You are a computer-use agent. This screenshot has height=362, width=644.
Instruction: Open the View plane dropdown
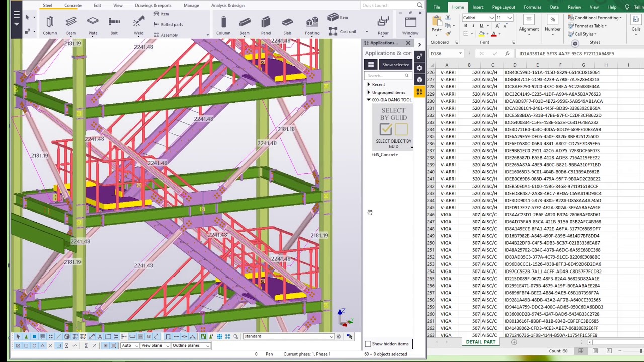[x=168, y=345]
